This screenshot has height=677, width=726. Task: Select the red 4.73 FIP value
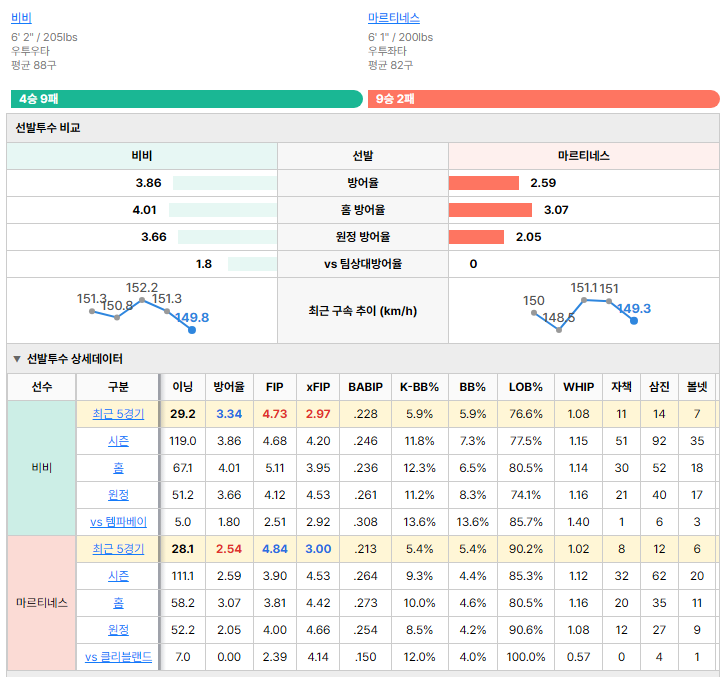275,414
